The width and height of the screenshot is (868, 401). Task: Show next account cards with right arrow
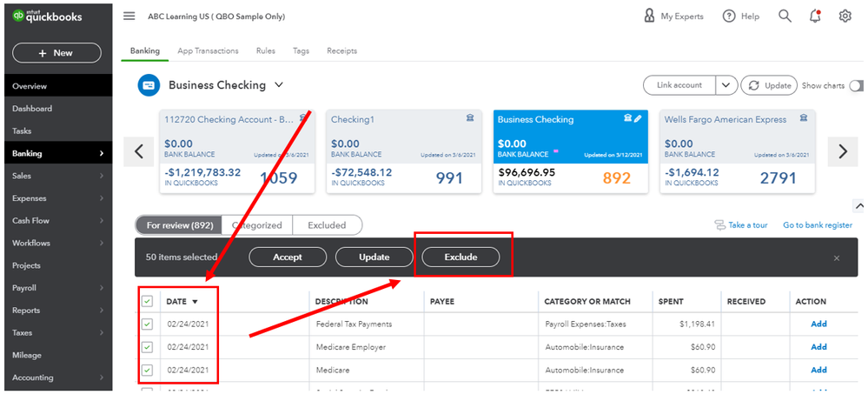(x=843, y=151)
